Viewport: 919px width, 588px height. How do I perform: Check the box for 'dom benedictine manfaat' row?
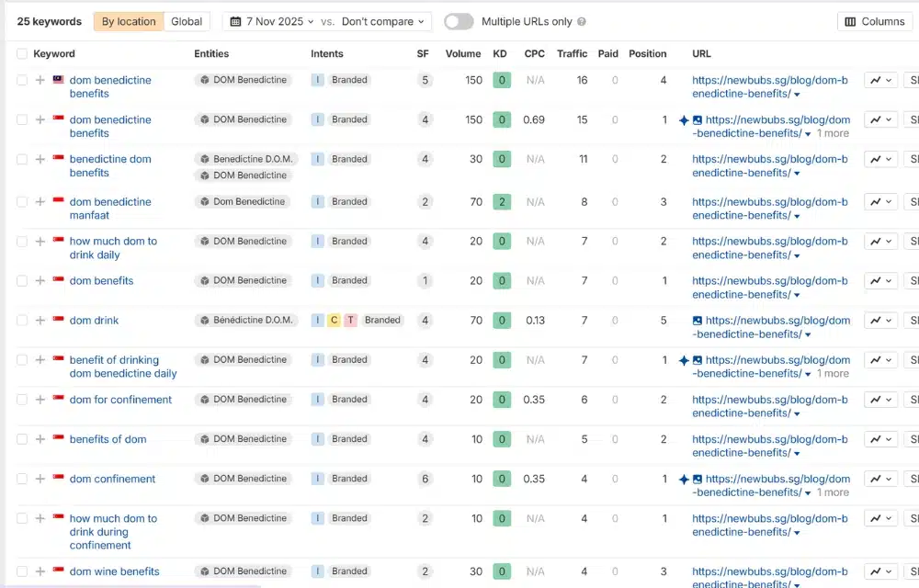22,201
